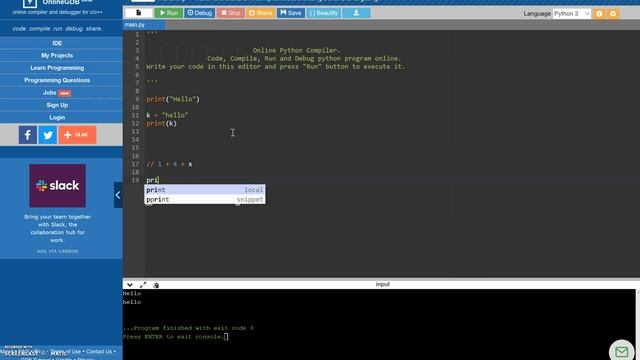
Task: Open the Slack advertisement image
Action: coord(58,186)
